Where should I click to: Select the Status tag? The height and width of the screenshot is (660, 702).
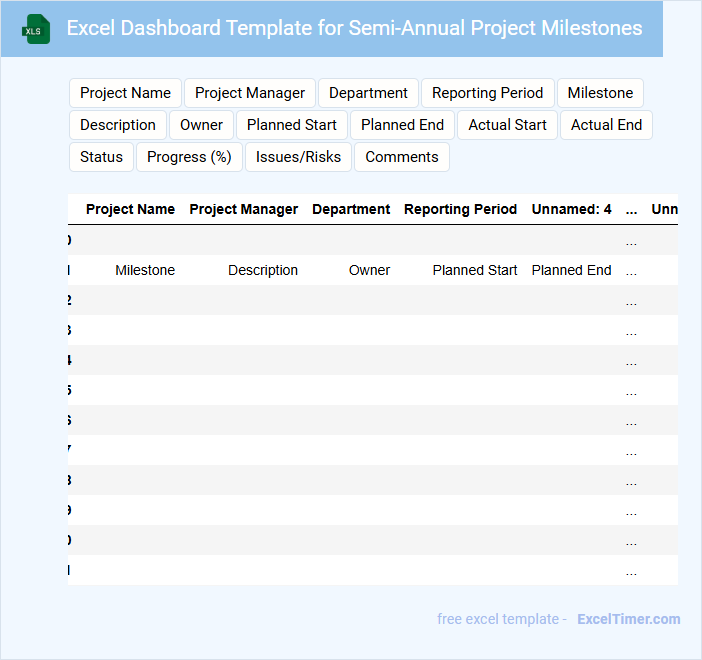pyautogui.click(x=101, y=157)
